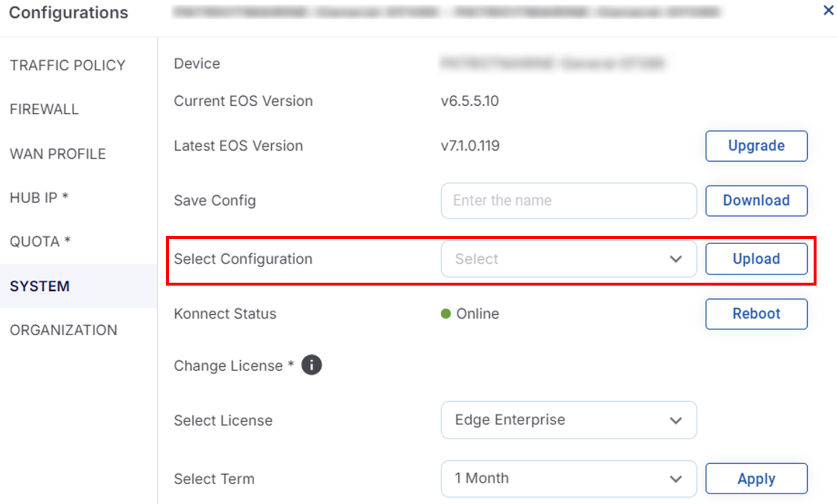Click the Change License info icon
The width and height of the screenshot is (837, 504).
tap(312, 365)
